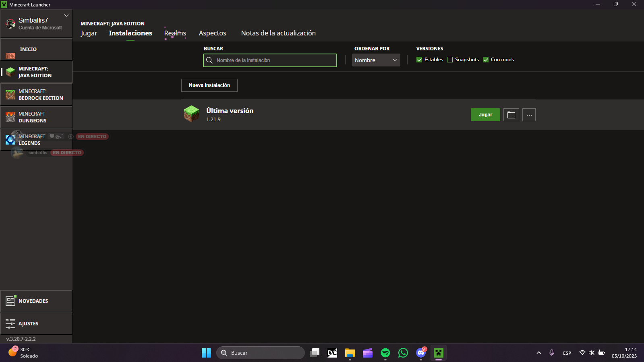Open the Ajustes settings section
Image resolution: width=644 pixels, height=362 pixels.
[x=36, y=324]
